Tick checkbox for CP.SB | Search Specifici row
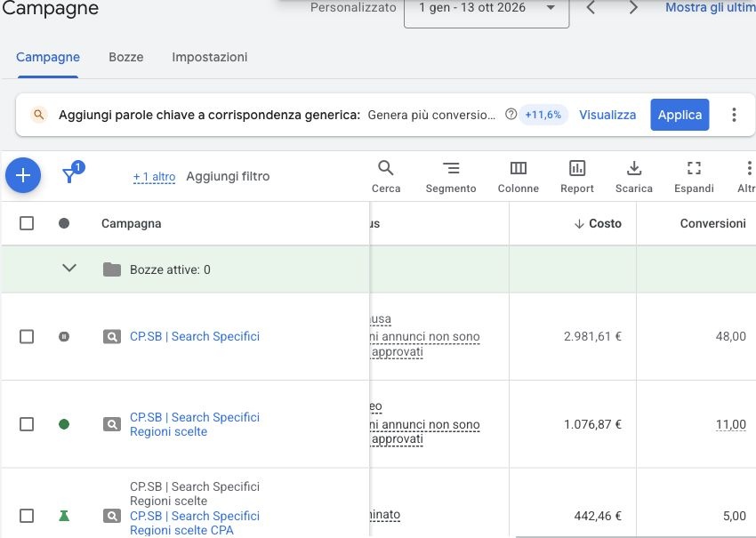Viewport: 756px width, 538px height. coord(27,336)
